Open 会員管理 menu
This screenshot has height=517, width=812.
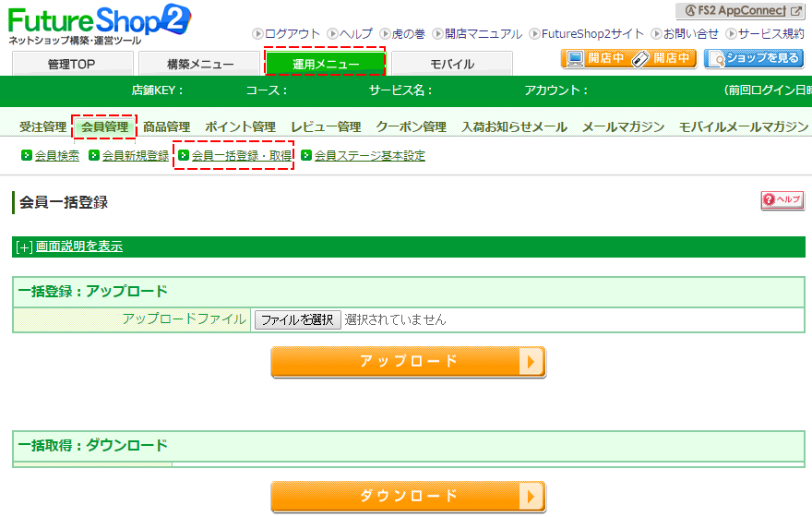(x=104, y=126)
